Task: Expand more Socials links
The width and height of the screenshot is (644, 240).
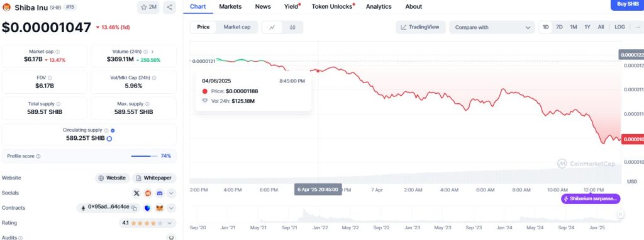Action: pyautogui.click(x=171, y=193)
